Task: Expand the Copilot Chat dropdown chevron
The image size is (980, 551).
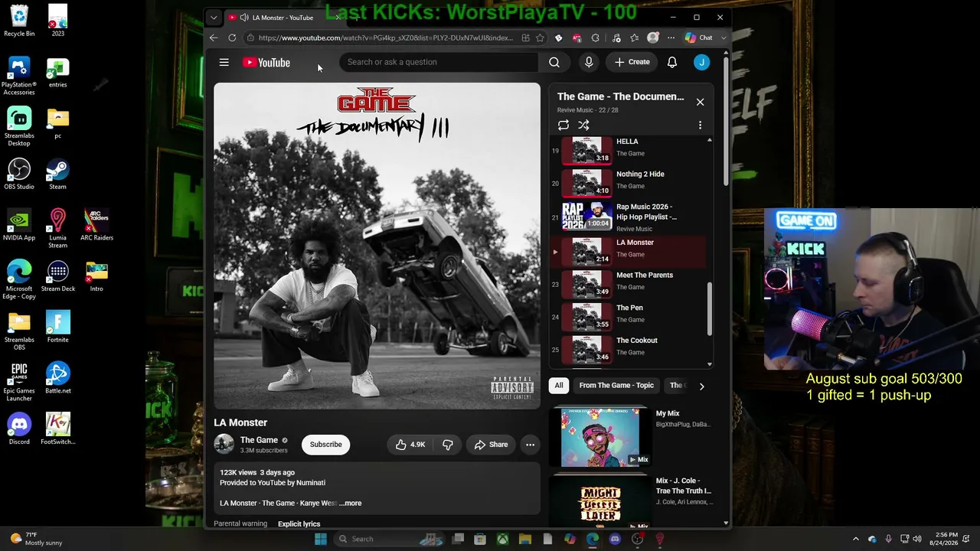Action: (724, 37)
